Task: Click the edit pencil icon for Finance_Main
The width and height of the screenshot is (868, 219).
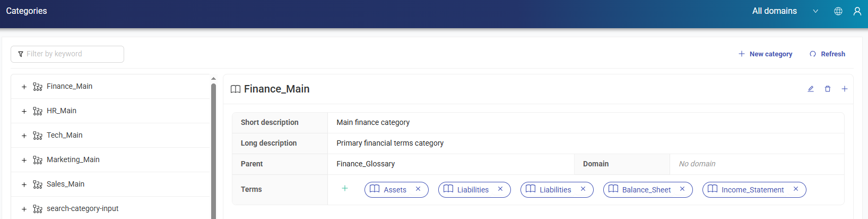Action: tap(811, 89)
